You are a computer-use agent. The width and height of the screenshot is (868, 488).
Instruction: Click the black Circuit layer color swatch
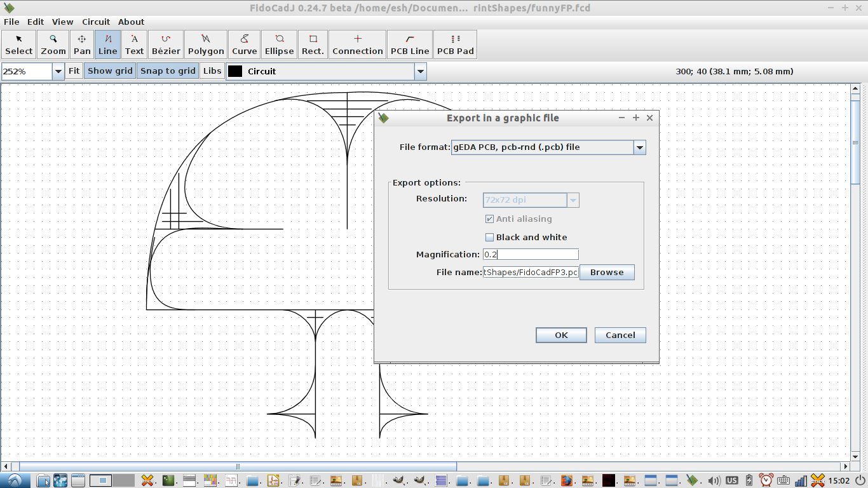[x=235, y=71]
